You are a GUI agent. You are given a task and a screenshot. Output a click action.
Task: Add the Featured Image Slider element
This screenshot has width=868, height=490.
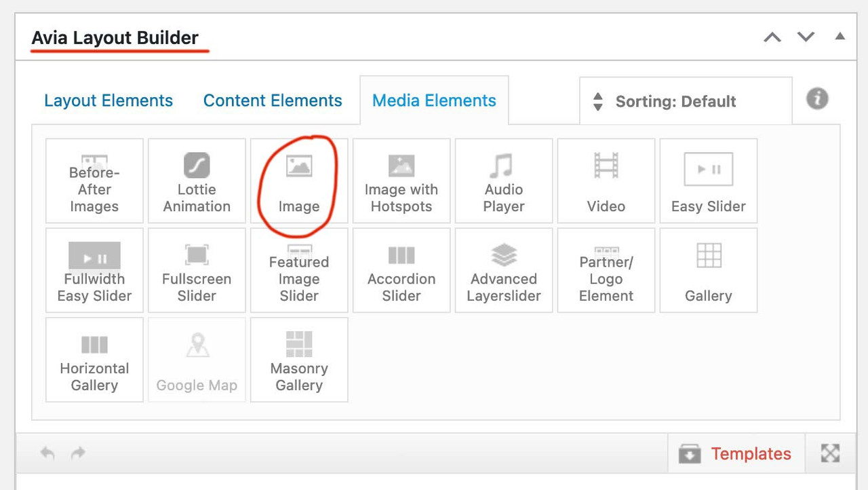tap(299, 270)
